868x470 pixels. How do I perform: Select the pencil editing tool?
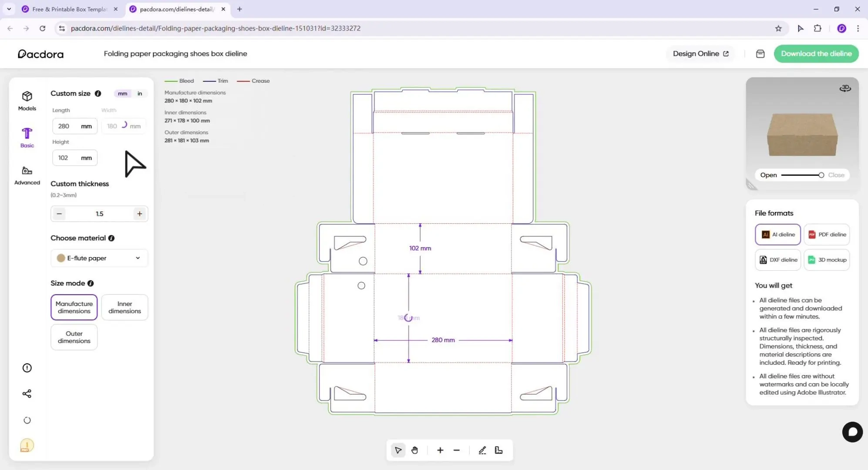point(482,450)
